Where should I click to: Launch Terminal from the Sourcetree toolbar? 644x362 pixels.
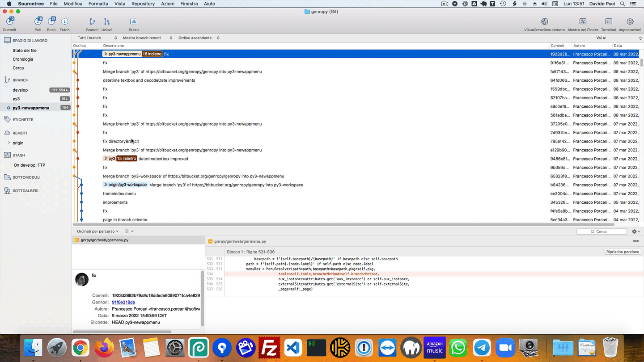coord(609,21)
